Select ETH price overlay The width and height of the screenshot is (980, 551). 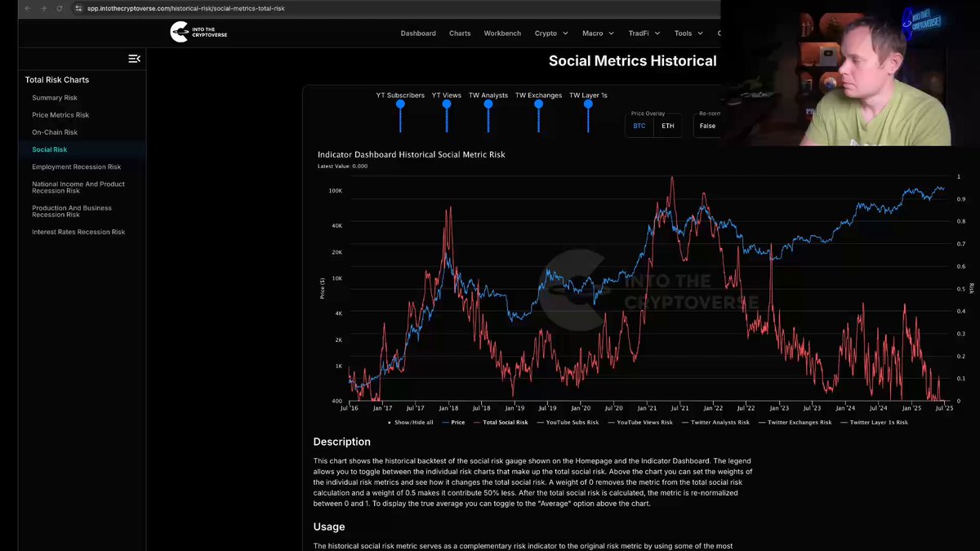coord(668,126)
